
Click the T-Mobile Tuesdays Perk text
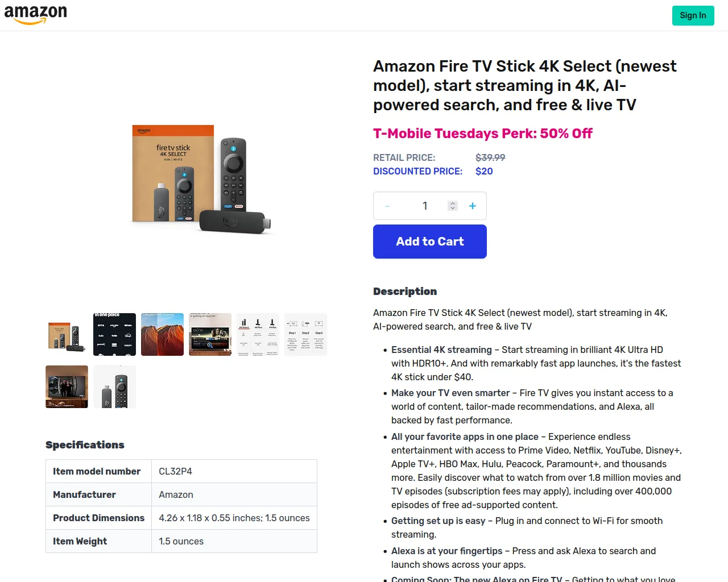pyautogui.click(x=483, y=134)
